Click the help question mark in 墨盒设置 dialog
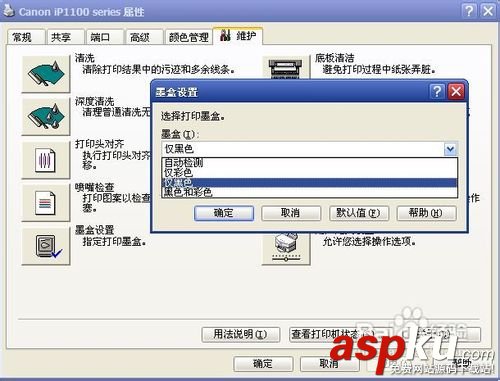Screen dimensions: 500x381 tap(437, 91)
